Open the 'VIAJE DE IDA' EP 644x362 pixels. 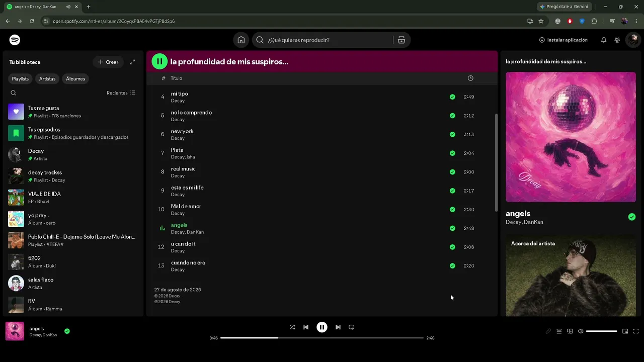click(73, 198)
